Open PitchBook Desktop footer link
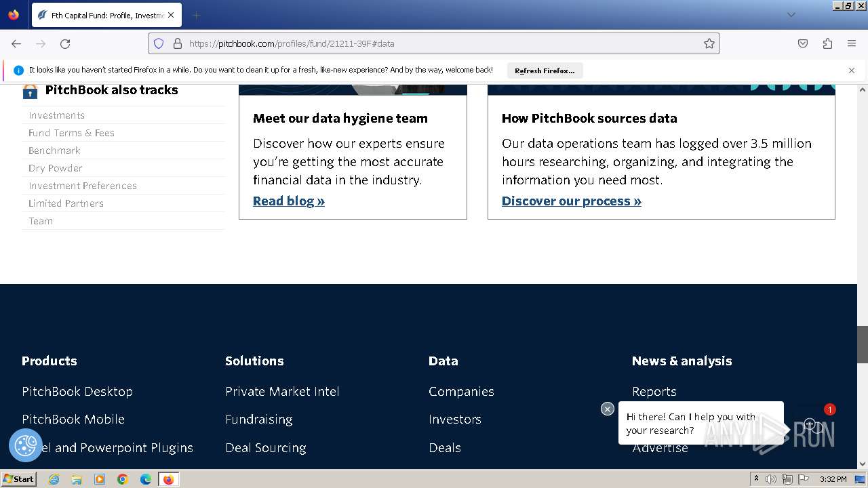Image resolution: width=868 pixels, height=488 pixels. [x=77, y=391]
